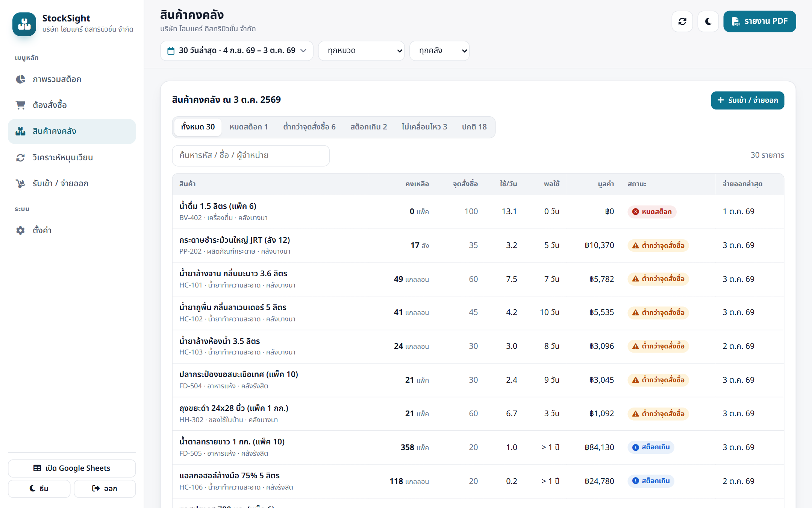The image size is (812, 508).
Task: Toggle ธีม theme button in sidebar
Action: tap(39, 489)
